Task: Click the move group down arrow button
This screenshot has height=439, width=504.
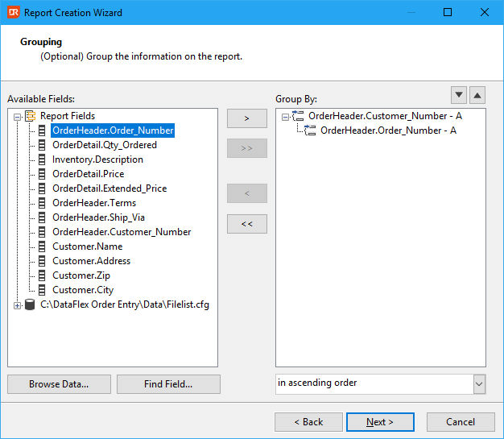Action: click(x=459, y=95)
